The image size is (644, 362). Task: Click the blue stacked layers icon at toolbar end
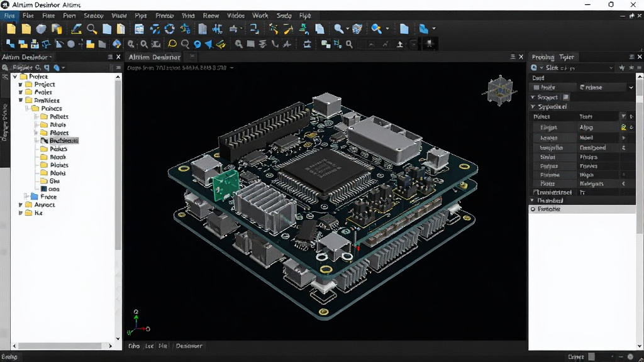pos(424,29)
